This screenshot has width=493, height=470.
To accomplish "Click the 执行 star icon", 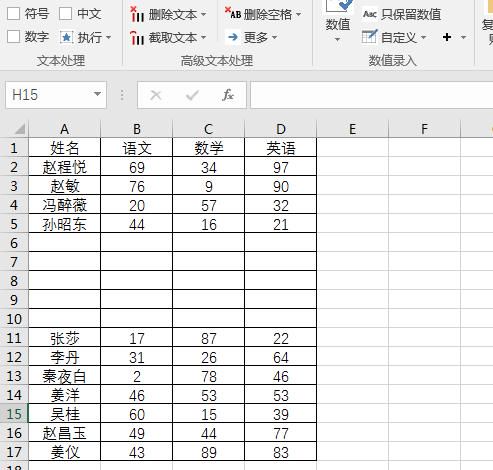I will coord(66,37).
